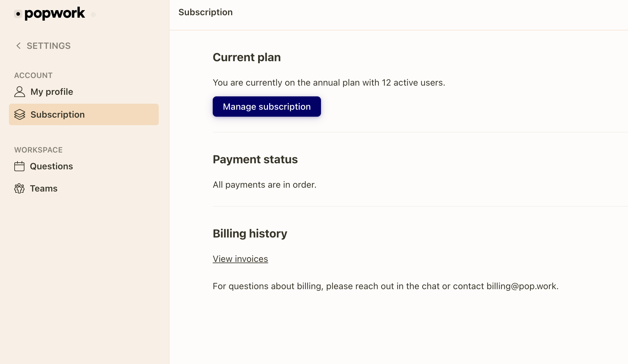This screenshot has height=364, width=628.
Task: Open View invoices link
Action: pos(240,259)
